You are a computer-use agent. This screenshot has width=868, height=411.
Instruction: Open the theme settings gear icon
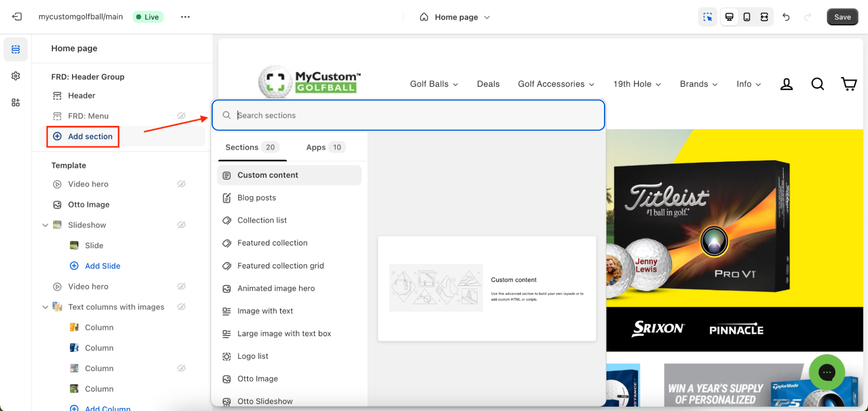[16, 76]
